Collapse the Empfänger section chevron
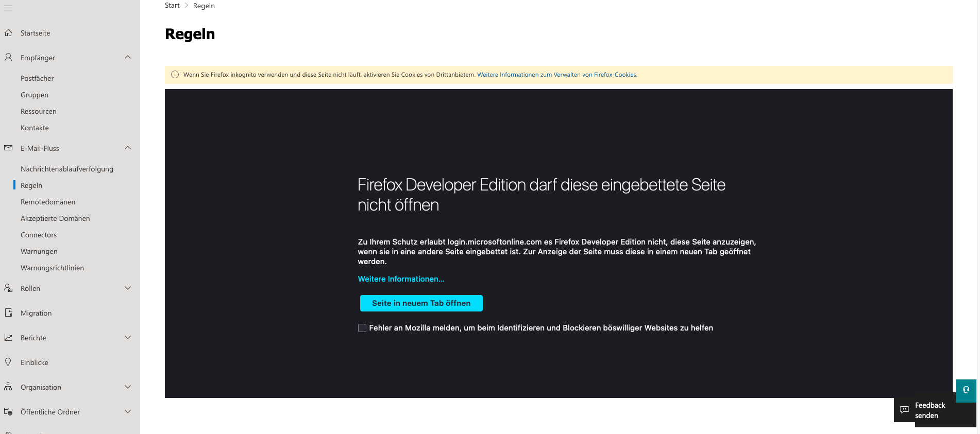 128,57
